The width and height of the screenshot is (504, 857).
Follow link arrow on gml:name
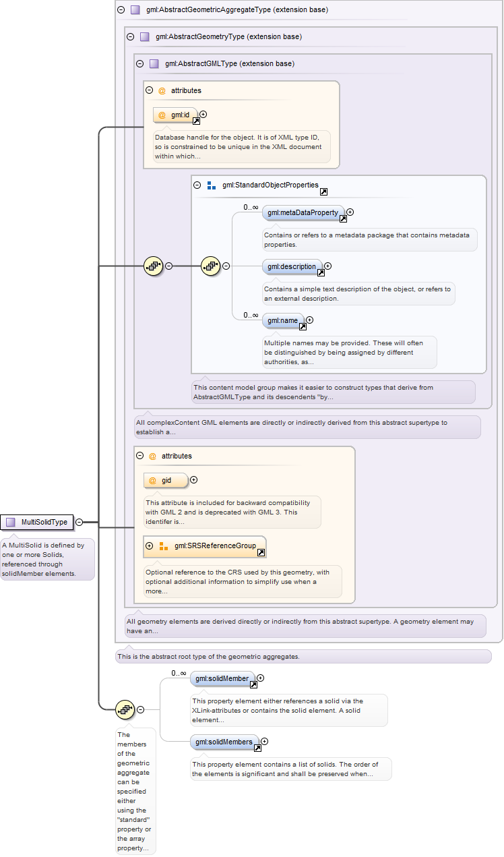(303, 327)
